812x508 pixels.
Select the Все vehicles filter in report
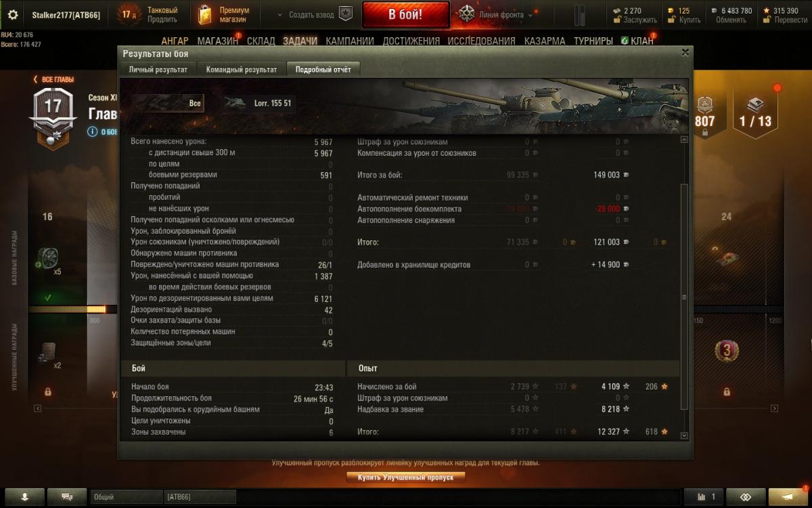166,103
